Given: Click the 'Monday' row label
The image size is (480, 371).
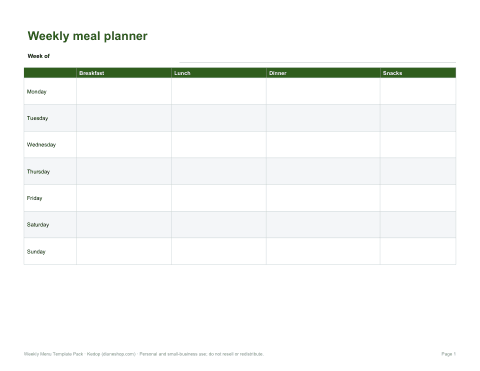Looking at the screenshot, I should [37, 92].
